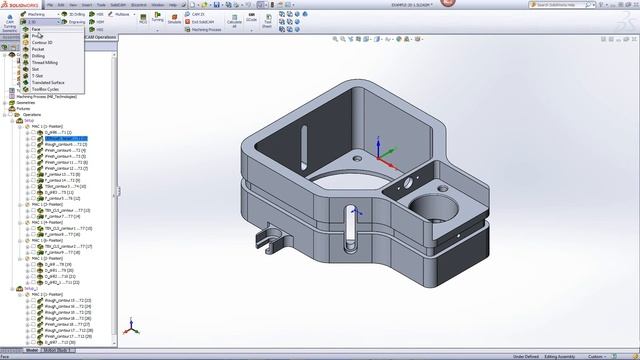Tick the checkbox of F_contour5 operation [12]

click(x=33, y=198)
